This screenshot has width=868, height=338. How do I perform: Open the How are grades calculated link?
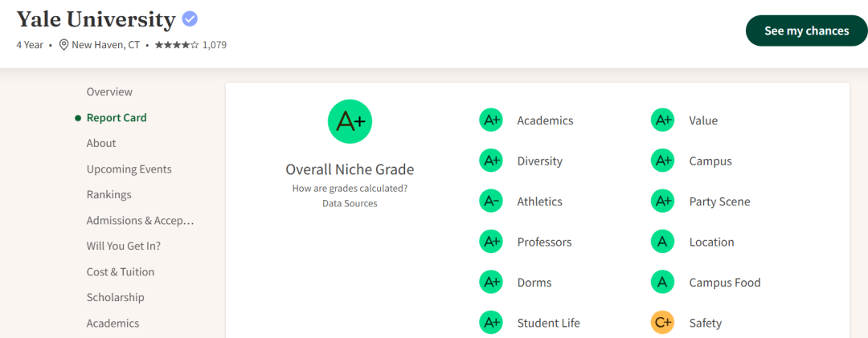(350, 188)
